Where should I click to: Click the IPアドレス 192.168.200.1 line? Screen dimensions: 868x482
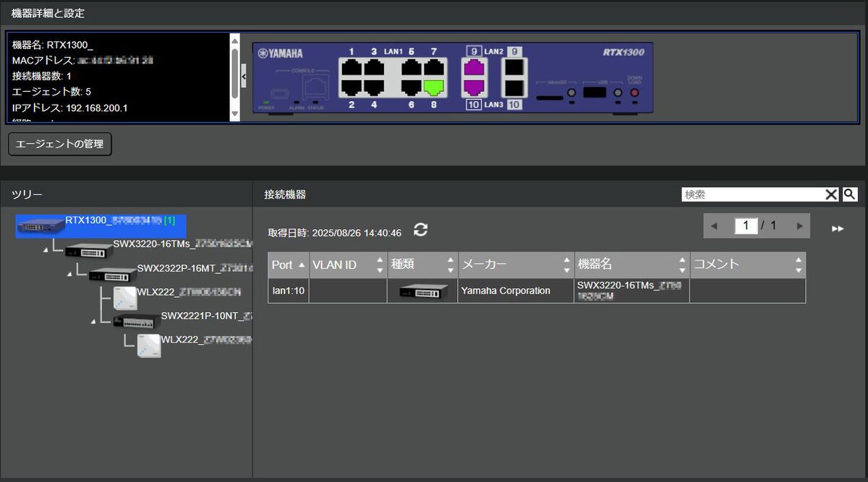69,108
